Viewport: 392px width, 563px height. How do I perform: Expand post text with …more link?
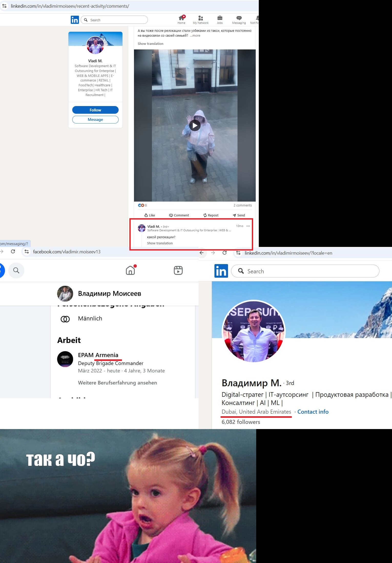pos(195,36)
